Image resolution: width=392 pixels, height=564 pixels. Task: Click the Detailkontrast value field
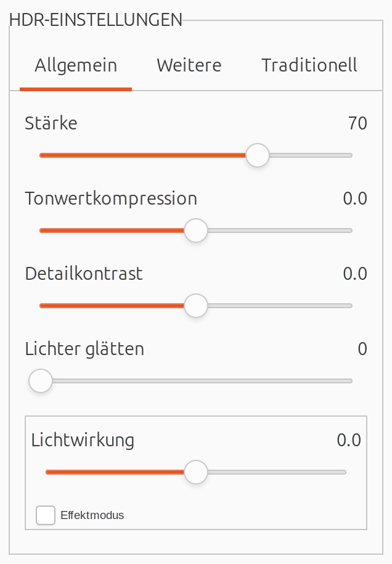pos(355,274)
